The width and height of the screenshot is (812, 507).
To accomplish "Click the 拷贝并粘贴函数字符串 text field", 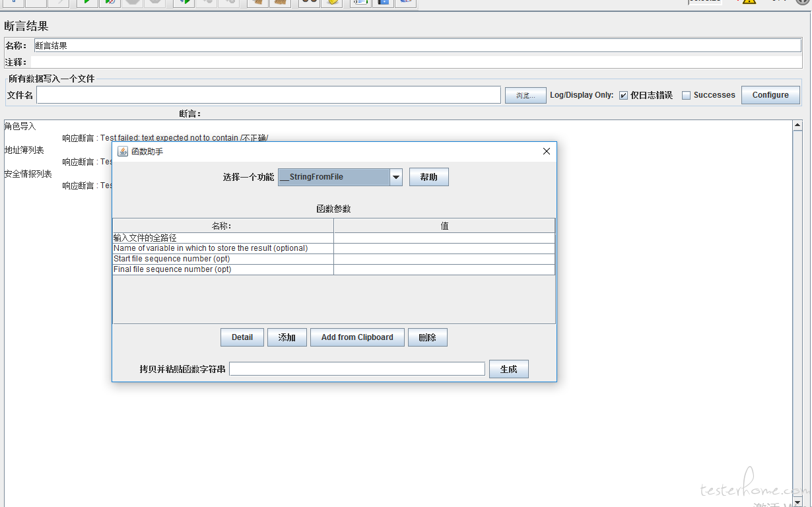I will coord(357,369).
